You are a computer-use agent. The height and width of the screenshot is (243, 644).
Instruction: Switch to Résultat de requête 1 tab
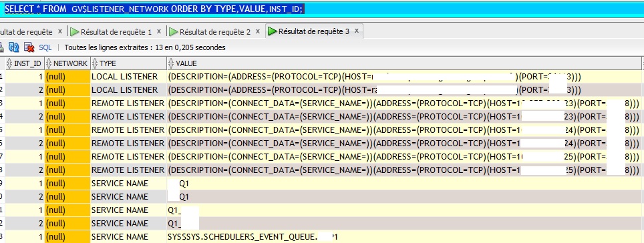(111, 31)
